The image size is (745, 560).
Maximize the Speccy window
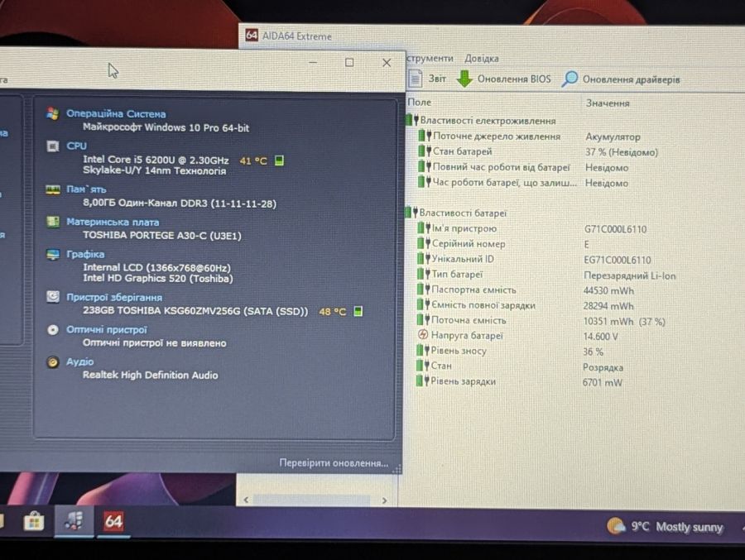tap(349, 62)
